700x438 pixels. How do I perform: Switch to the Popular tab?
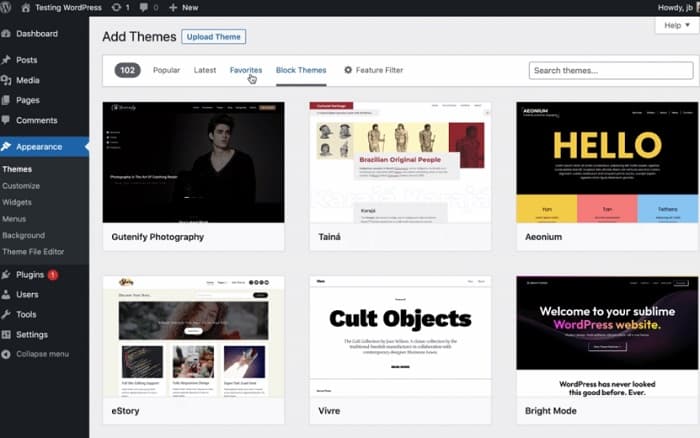click(x=167, y=70)
